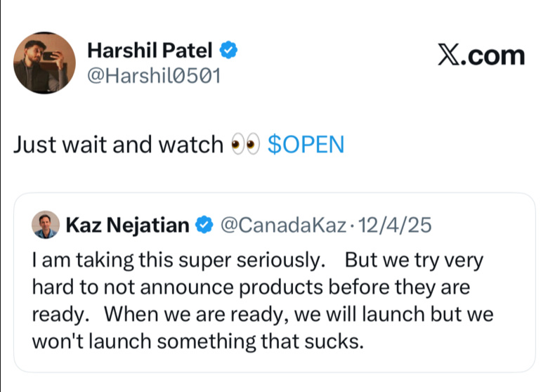548x392 pixels.
Task: Select the 'Just wait and watch' tweet text
Action: click(x=118, y=144)
